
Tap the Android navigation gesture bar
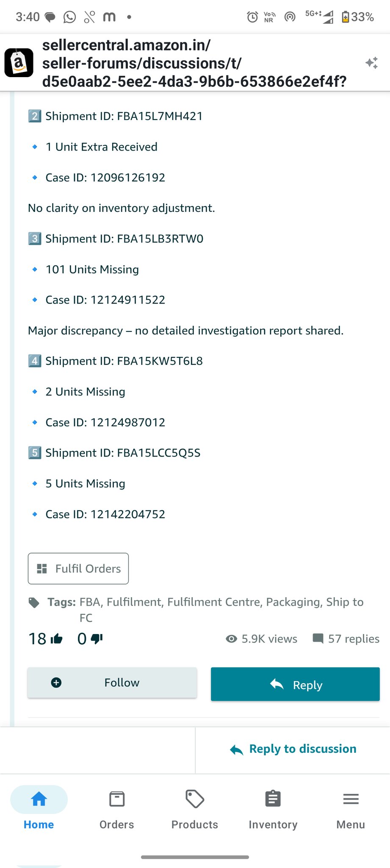click(x=195, y=857)
